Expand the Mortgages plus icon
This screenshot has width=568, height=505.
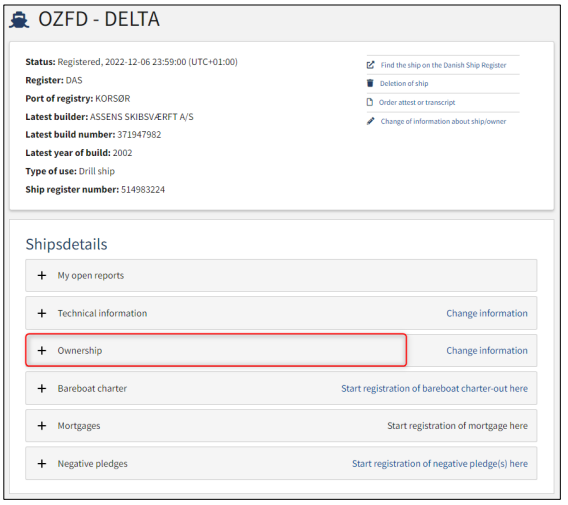pos(42,426)
